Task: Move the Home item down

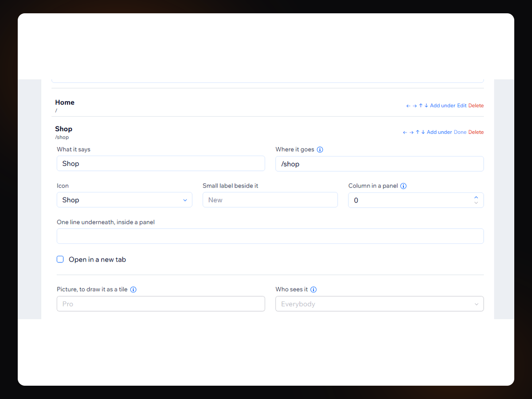Action: click(426, 106)
